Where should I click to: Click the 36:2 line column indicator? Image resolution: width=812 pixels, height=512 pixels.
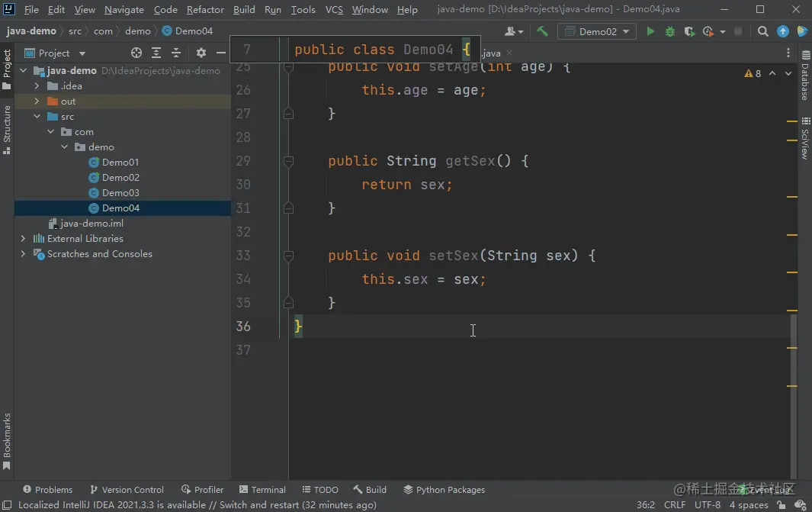click(646, 504)
